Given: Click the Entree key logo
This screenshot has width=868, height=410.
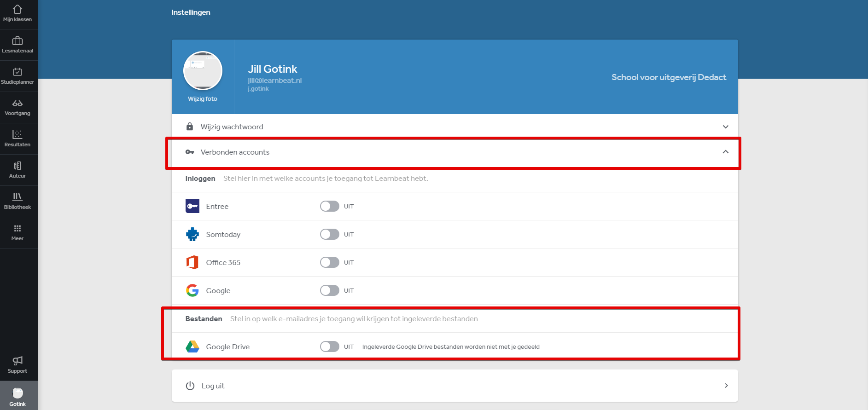Looking at the screenshot, I should pyautogui.click(x=192, y=206).
